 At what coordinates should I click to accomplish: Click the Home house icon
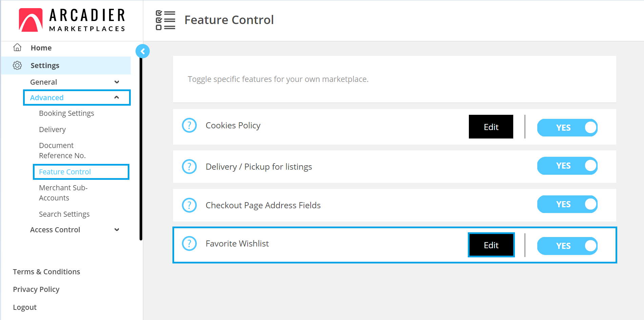(x=17, y=48)
